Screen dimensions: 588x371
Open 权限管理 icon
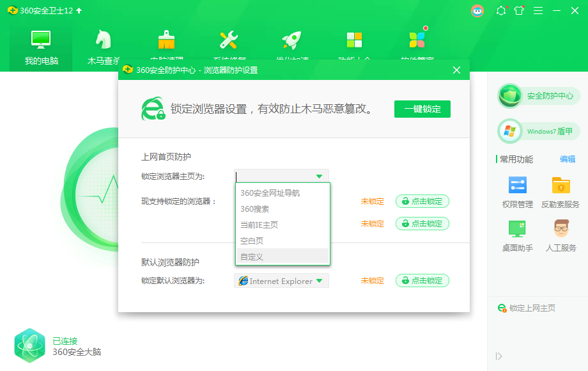518,185
